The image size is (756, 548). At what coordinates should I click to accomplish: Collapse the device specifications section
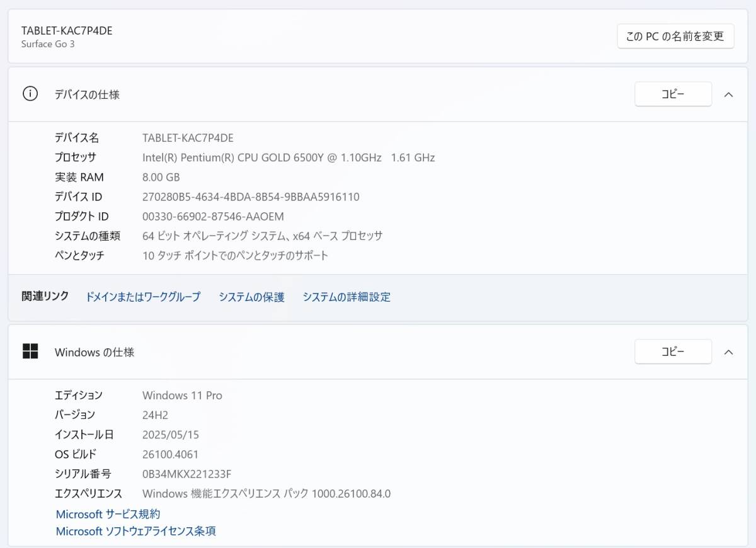[728, 94]
